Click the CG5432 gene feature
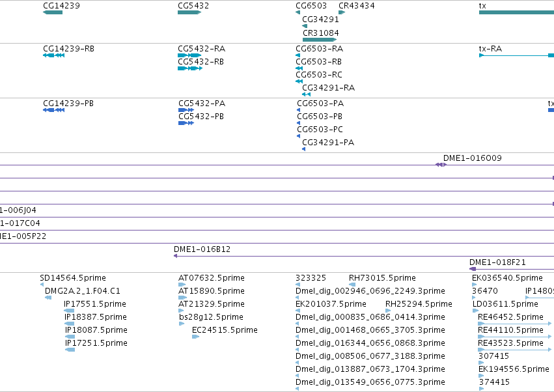 coord(189,12)
